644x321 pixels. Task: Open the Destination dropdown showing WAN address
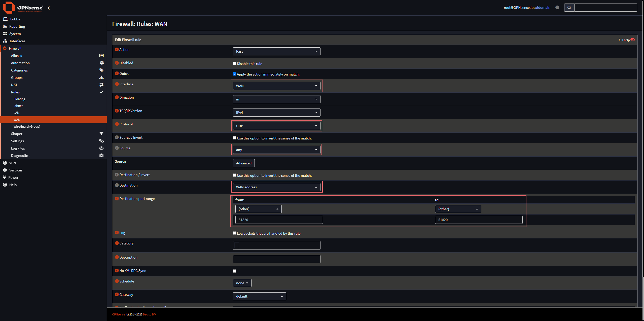click(x=276, y=187)
